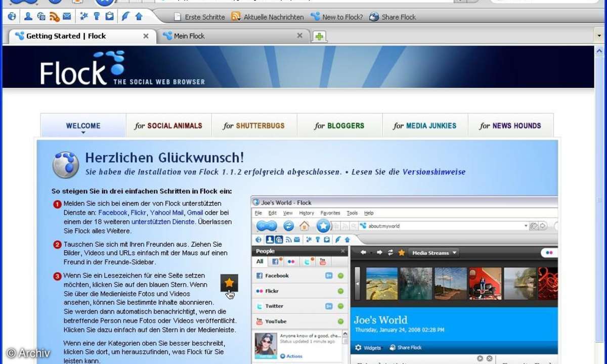Open the Erste Schritte bookmark

(x=199, y=17)
